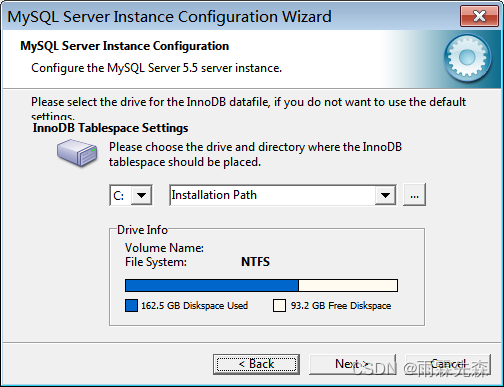The height and width of the screenshot is (387, 504).
Task: Click the InnoDB Tablespace Settings heading
Action: [x=110, y=128]
